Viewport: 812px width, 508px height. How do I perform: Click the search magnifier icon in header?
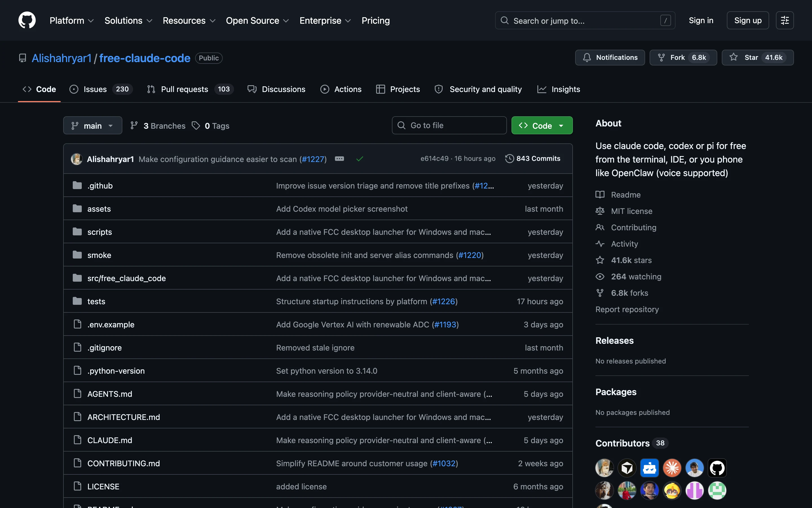504,21
